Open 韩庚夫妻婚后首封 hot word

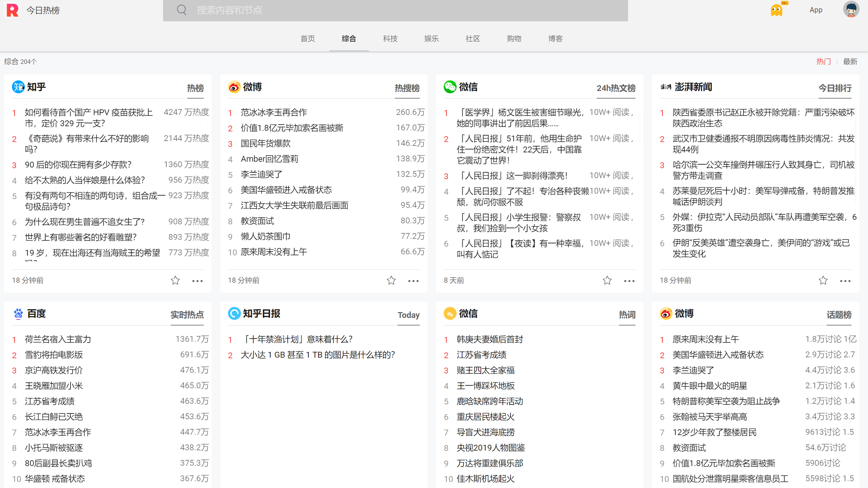pos(490,340)
